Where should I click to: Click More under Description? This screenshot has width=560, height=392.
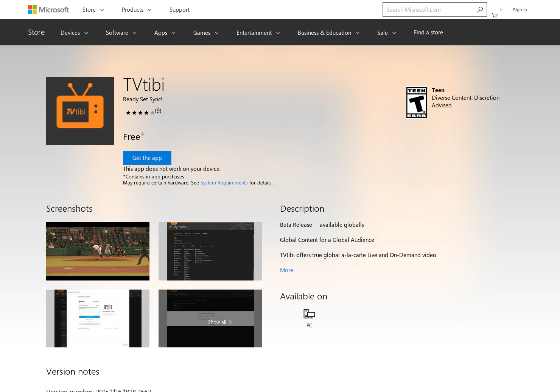(x=286, y=270)
